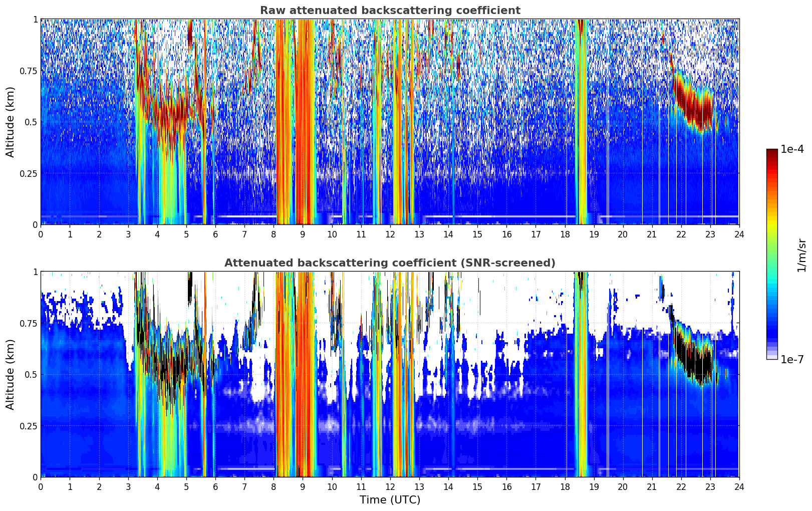Viewport: 812px width, 511px height.
Task: Click the red cloud layer near 22-23 UTC in top plot
Action: [694, 104]
